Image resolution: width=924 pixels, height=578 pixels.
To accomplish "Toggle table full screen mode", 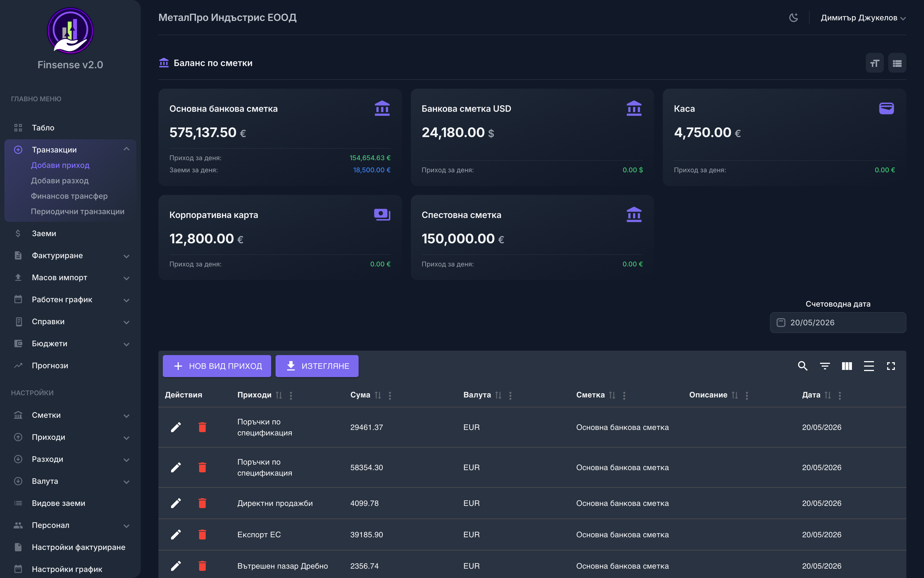I will tap(891, 366).
